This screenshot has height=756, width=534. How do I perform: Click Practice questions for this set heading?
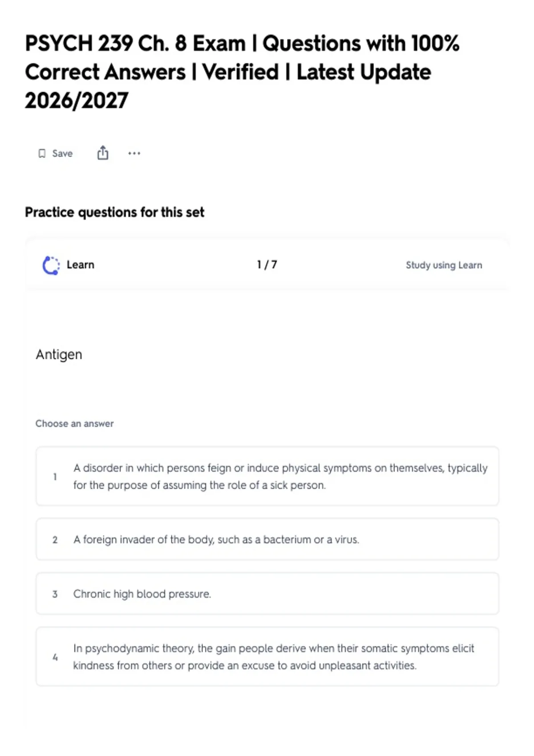coord(114,212)
